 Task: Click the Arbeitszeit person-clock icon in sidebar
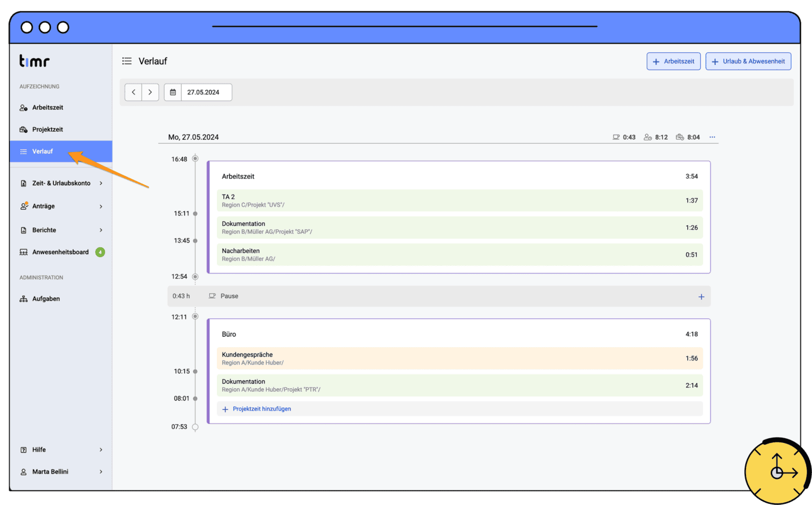24,108
